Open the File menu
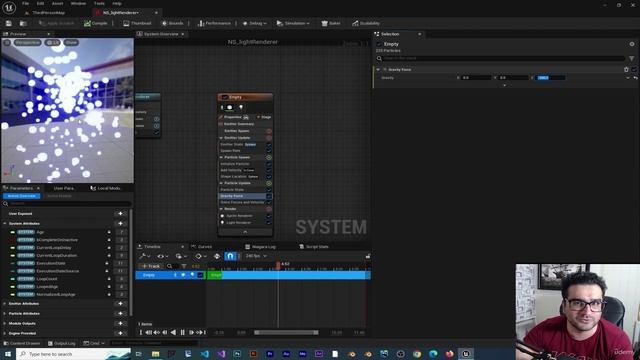Screen dimensions: 640x360 point(25,3)
